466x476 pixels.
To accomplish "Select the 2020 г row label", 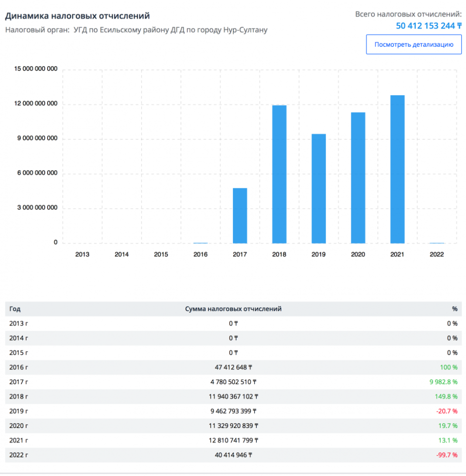I will [x=19, y=426].
